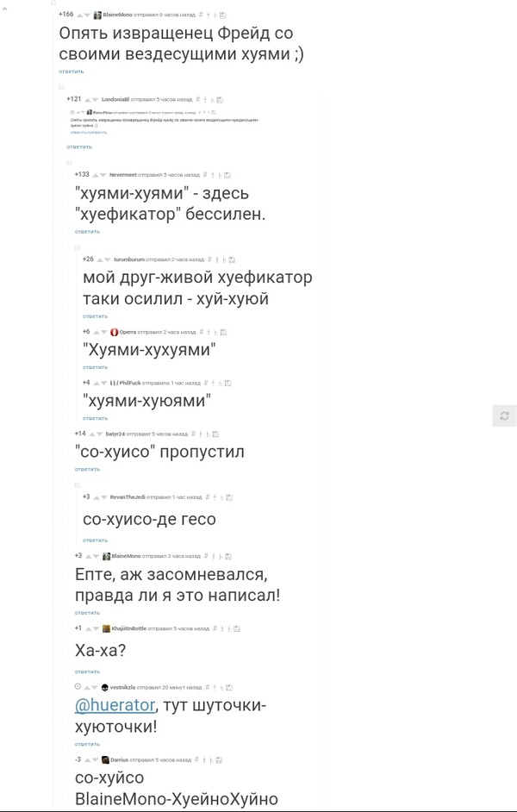
Task: Click the save comment icon on Nevermeet's comment
Action: 229,172
